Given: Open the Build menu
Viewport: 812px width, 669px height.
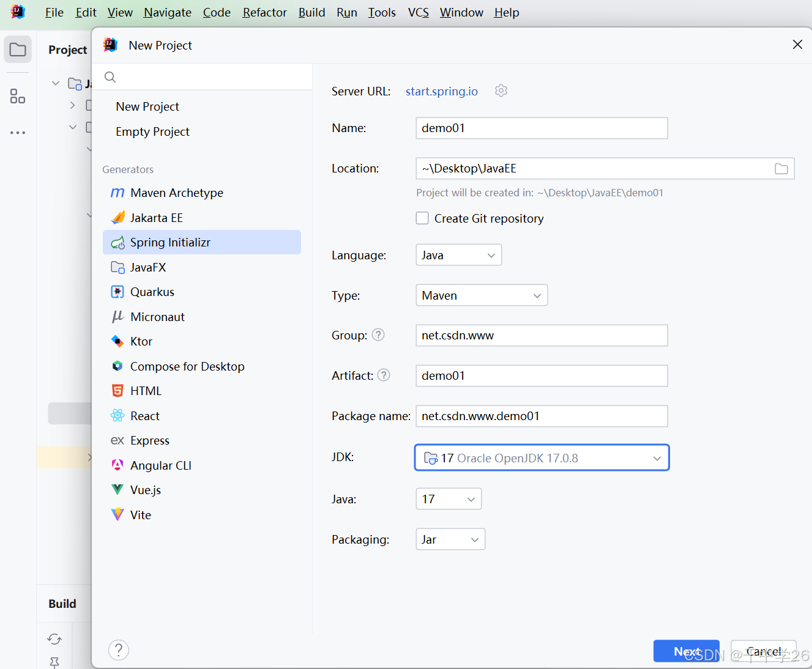Looking at the screenshot, I should pyautogui.click(x=312, y=12).
